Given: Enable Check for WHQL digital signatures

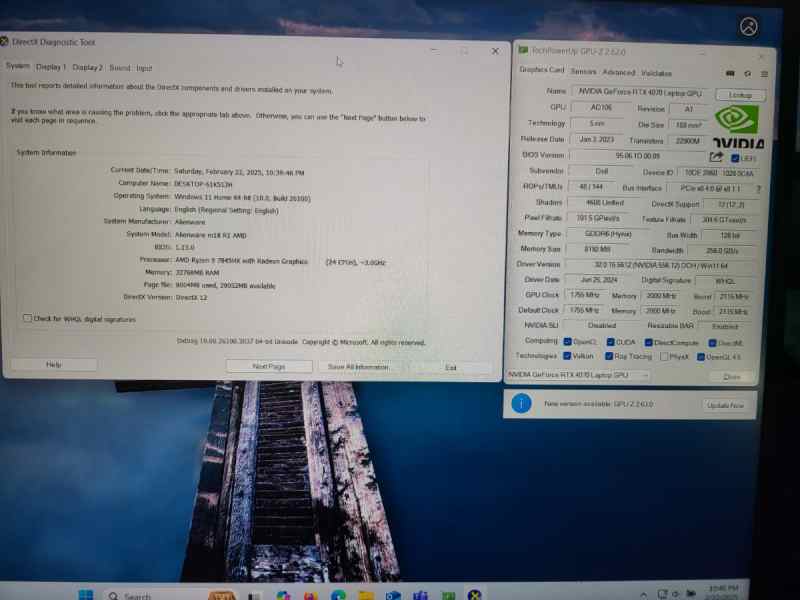Looking at the screenshot, I should coord(27,318).
